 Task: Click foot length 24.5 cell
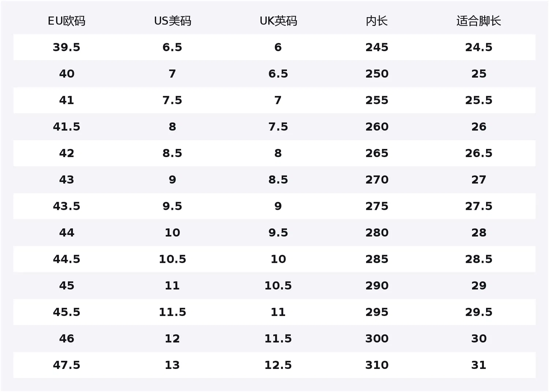(x=479, y=47)
